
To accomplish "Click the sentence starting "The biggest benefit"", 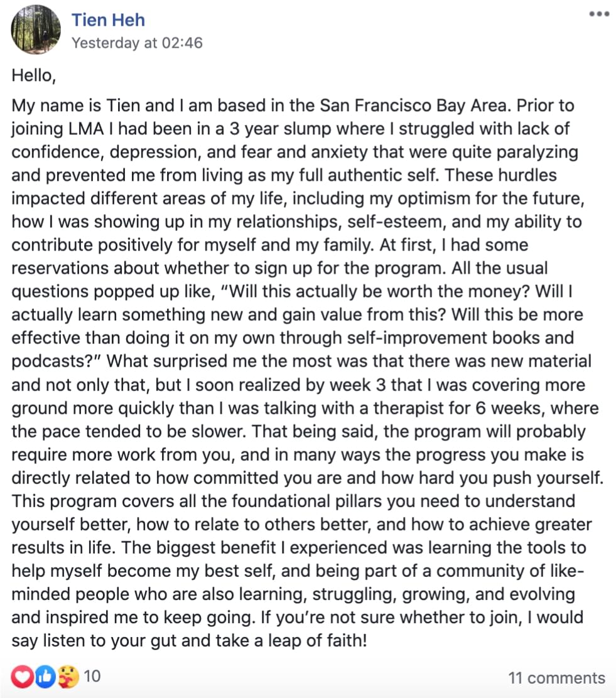I will (x=299, y=583).
